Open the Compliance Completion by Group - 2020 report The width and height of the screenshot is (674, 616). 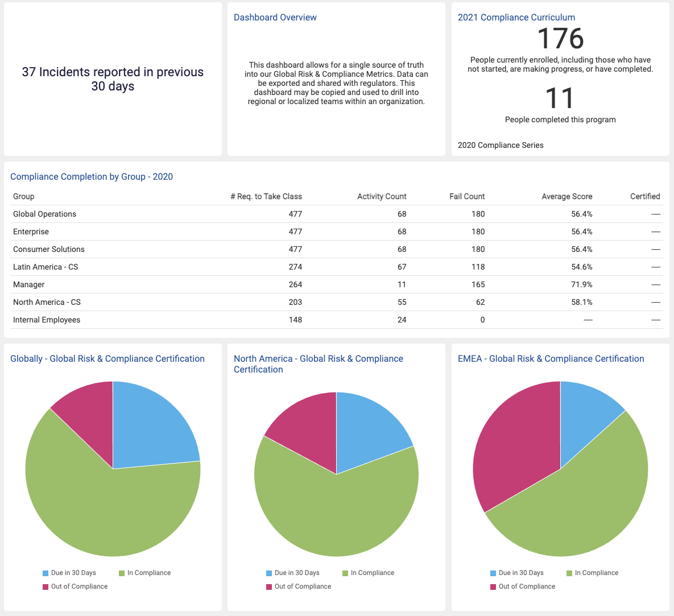(92, 176)
